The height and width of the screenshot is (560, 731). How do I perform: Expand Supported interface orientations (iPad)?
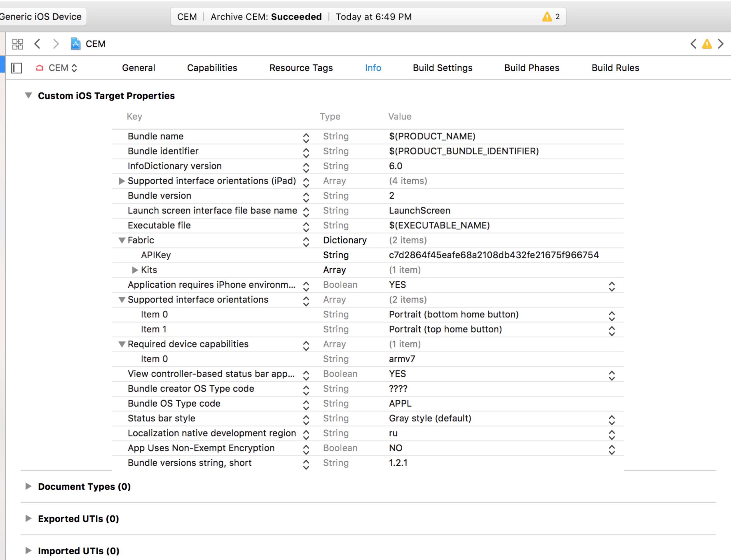pos(122,181)
